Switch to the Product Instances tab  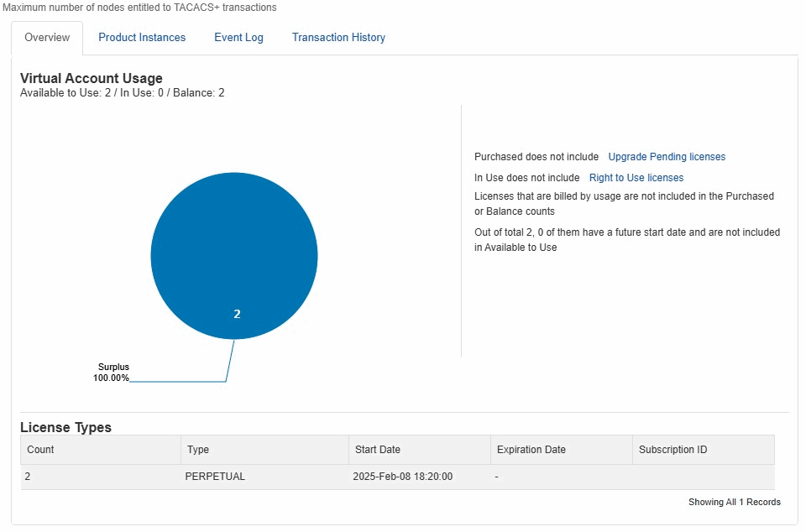pos(142,37)
